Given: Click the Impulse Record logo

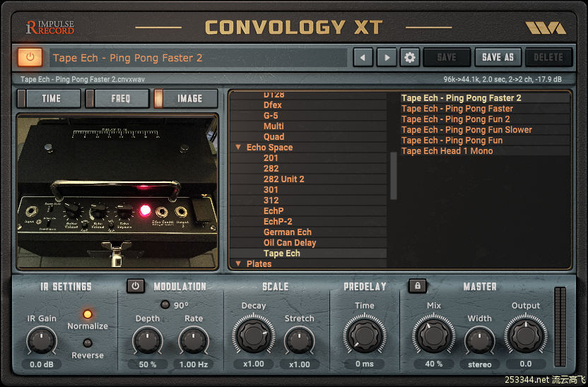Looking at the screenshot, I should [50, 28].
